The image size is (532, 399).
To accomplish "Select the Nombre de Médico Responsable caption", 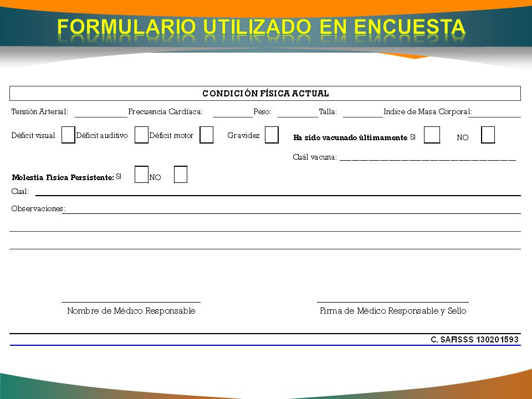I will coord(131,311).
